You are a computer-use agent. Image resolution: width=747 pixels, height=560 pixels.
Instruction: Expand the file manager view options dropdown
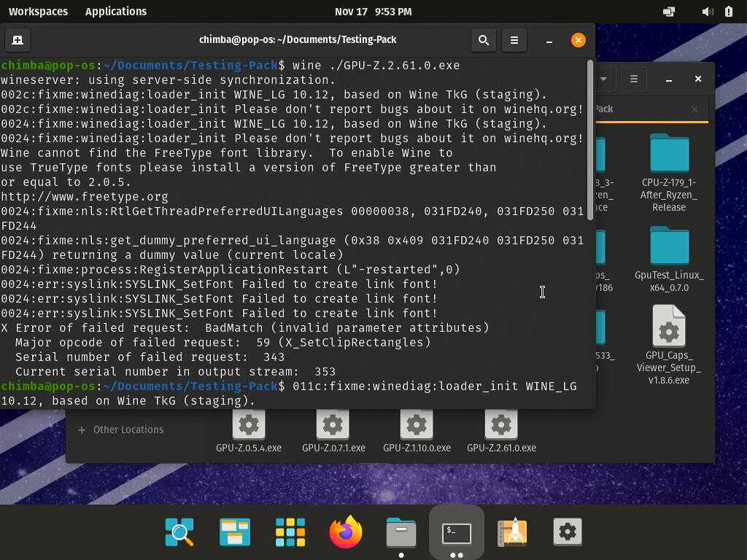tap(603, 79)
